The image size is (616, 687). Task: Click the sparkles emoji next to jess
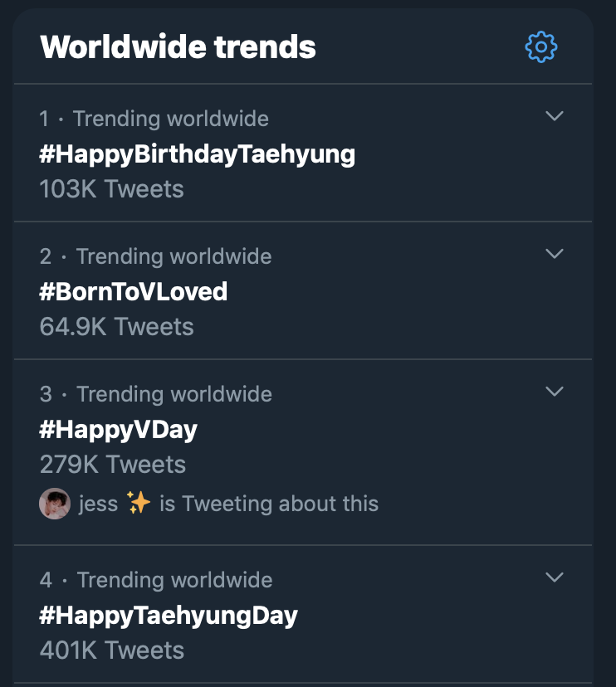pyautogui.click(x=138, y=503)
